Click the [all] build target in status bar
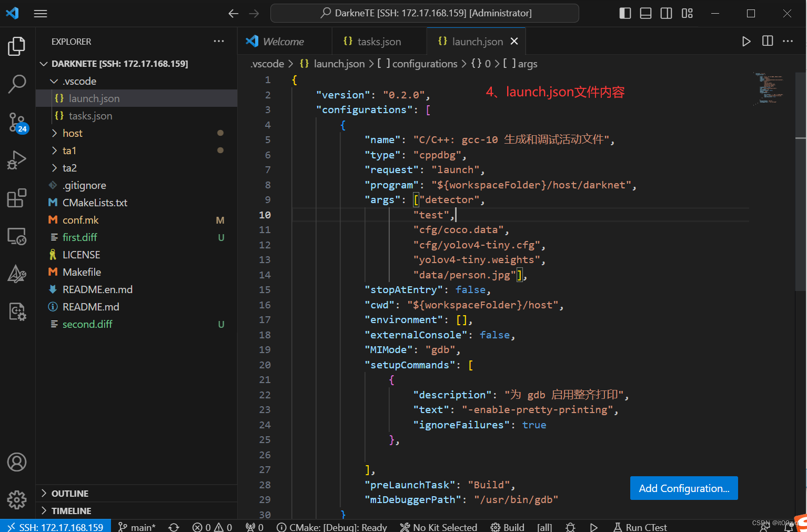The width and height of the screenshot is (807, 532). [x=544, y=527]
